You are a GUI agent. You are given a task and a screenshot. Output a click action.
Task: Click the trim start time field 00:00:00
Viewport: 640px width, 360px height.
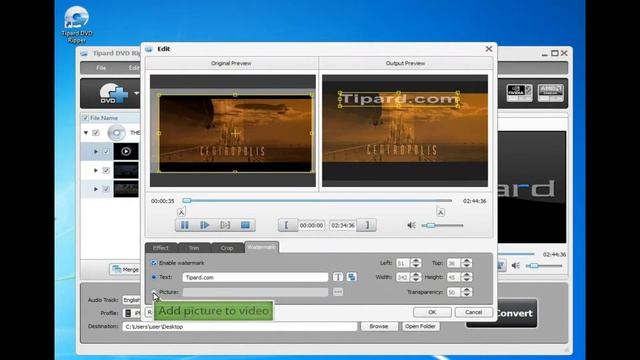click(311, 225)
